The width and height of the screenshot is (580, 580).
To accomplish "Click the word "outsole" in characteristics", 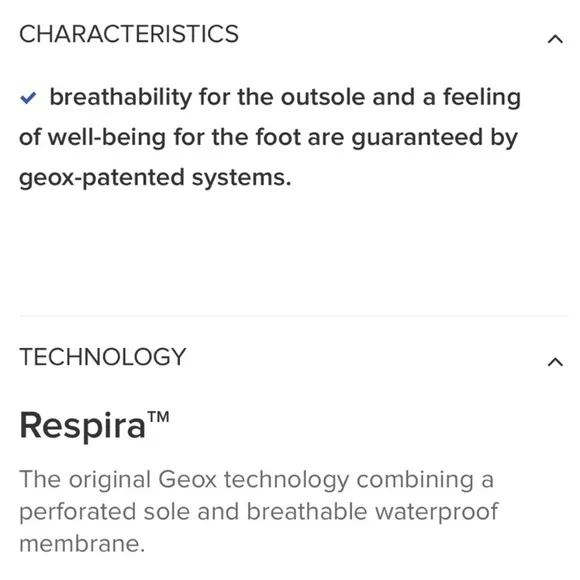I will click(323, 98).
